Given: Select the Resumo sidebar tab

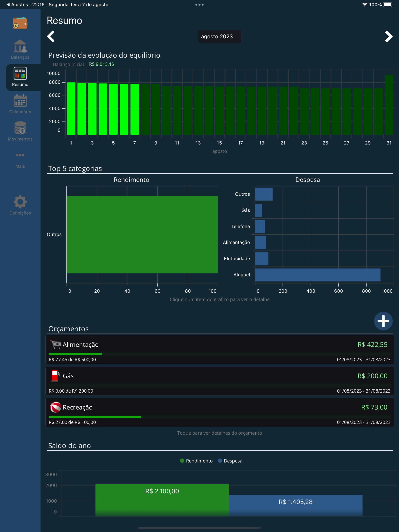Looking at the screenshot, I should [20, 77].
